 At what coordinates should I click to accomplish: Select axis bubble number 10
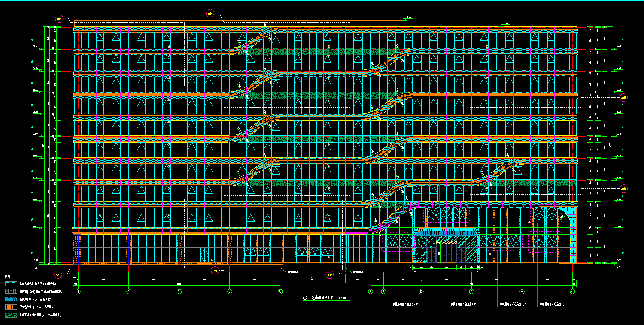coord(522,292)
